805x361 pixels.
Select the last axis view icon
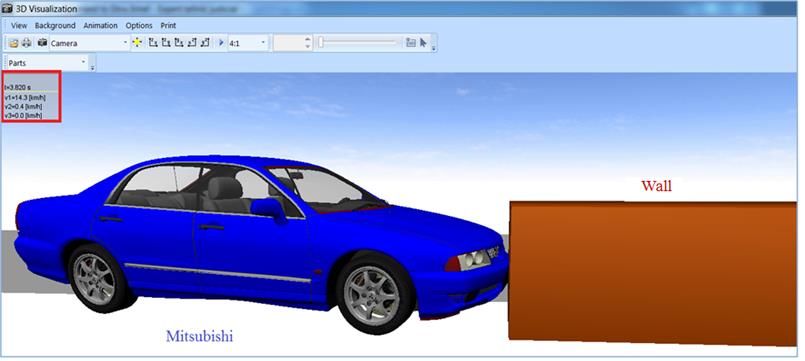pos(205,43)
